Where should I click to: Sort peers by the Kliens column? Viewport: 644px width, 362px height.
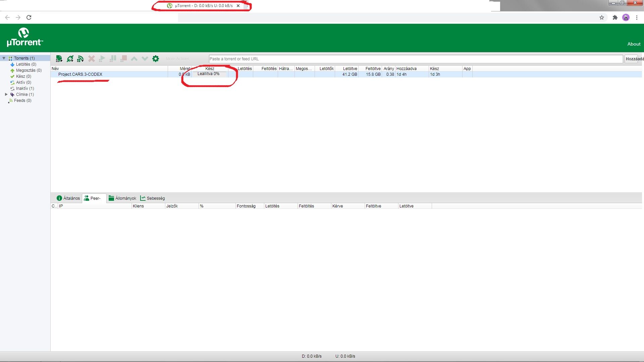[x=148, y=206]
